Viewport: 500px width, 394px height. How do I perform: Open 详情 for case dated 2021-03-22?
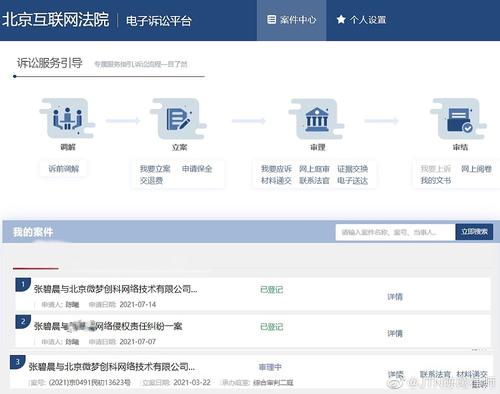tap(396, 375)
